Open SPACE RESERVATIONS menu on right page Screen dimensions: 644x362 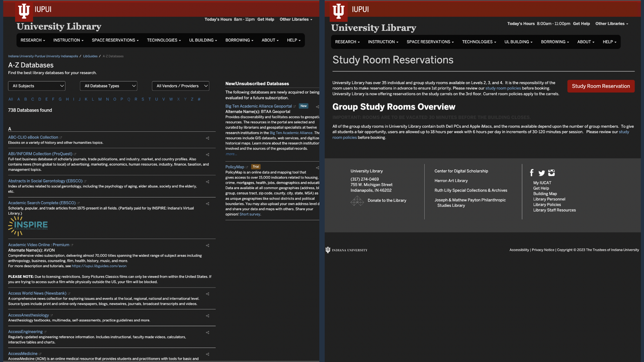point(430,42)
